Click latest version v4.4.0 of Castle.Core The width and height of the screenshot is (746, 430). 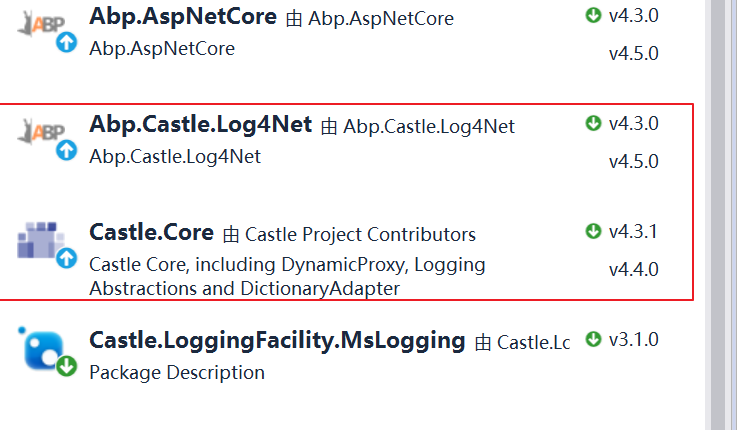pos(634,270)
